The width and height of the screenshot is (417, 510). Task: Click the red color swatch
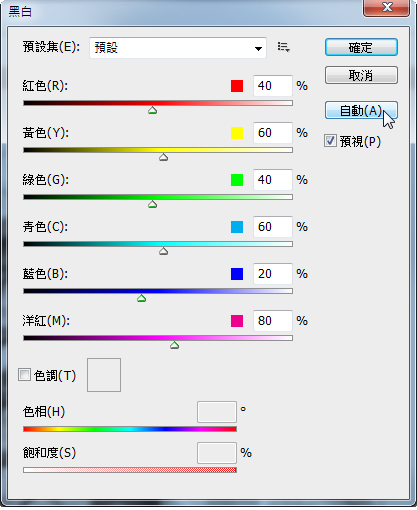coord(237,86)
